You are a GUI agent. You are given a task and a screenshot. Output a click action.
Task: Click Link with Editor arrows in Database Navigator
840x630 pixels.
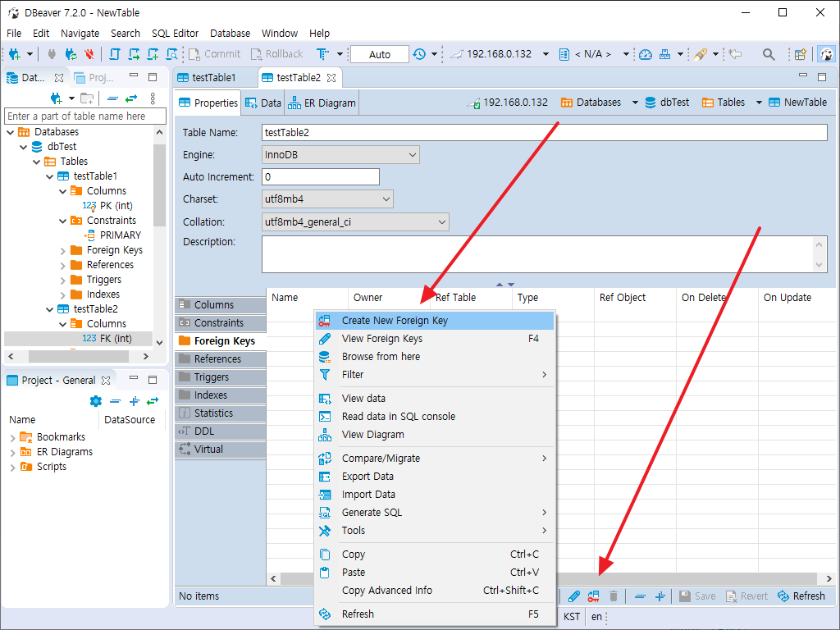point(131,98)
